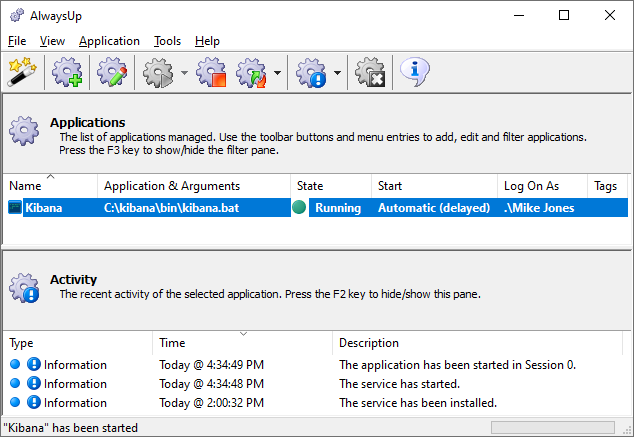The width and height of the screenshot is (634, 437).
Task: Sort applications by Name column header
Action: (x=50, y=186)
